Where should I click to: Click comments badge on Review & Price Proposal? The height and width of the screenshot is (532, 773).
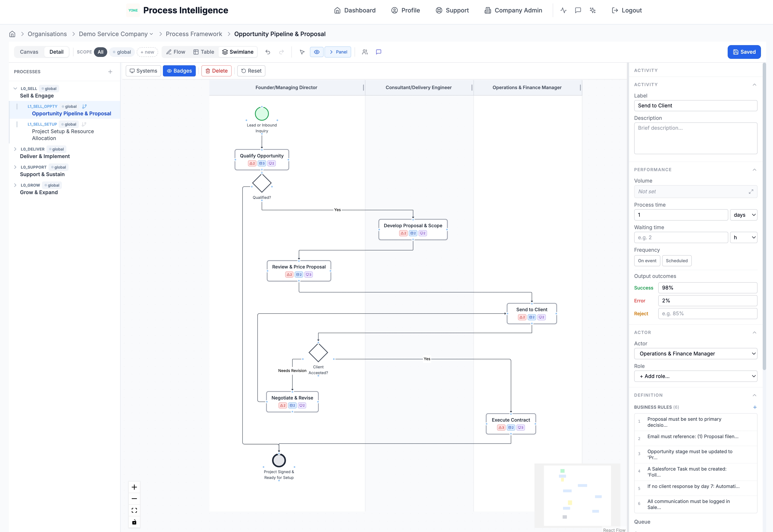pos(309,275)
